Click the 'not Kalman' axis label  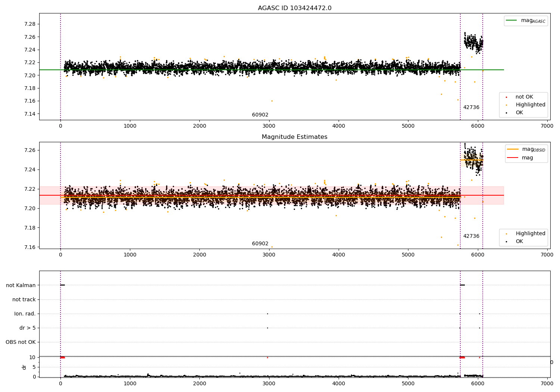21,286
